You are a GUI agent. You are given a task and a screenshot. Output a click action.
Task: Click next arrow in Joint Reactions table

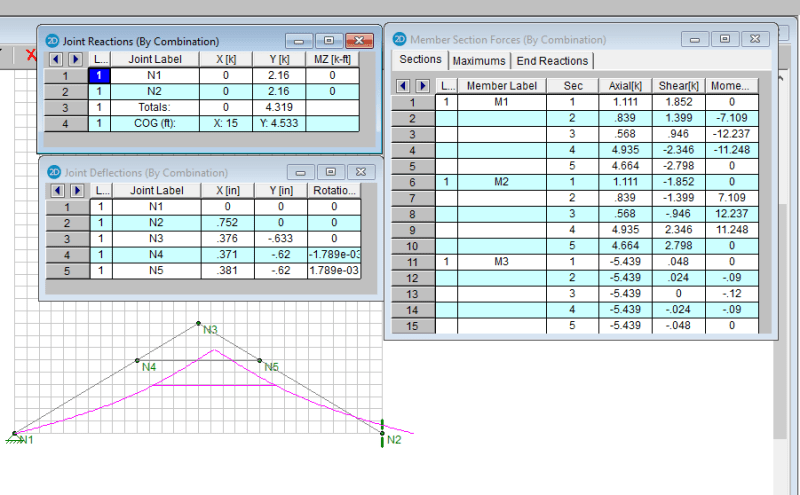coord(76,59)
